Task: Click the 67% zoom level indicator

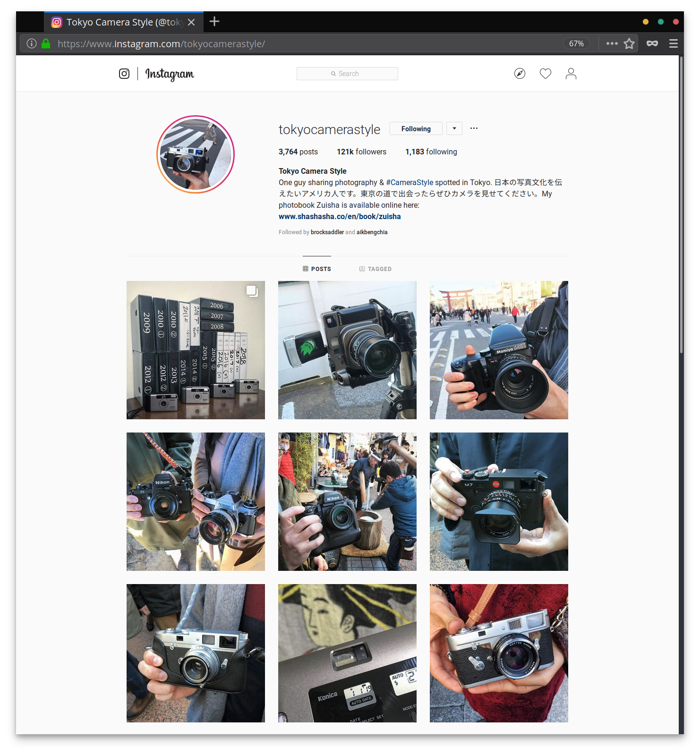Action: point(576,43)
